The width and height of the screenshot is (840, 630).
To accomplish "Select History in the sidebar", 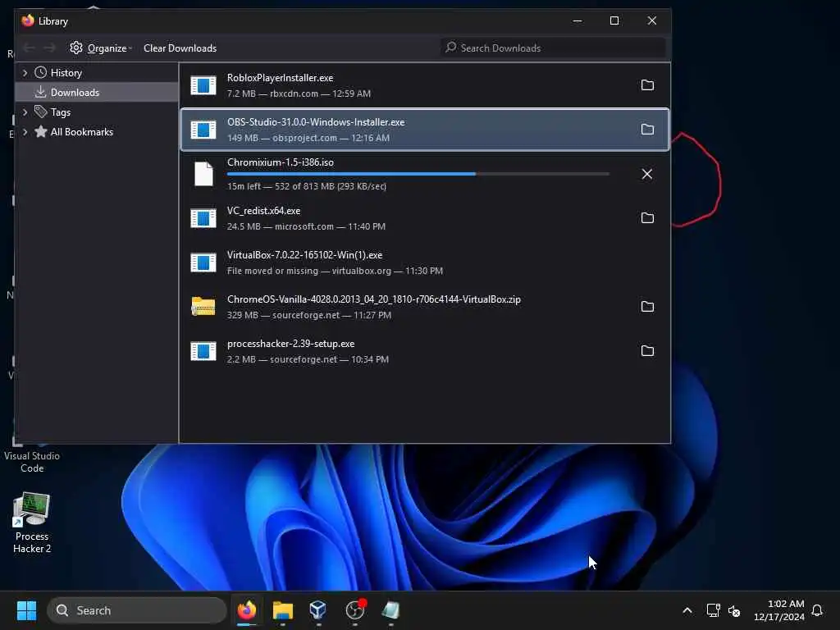I will [66, 73].
